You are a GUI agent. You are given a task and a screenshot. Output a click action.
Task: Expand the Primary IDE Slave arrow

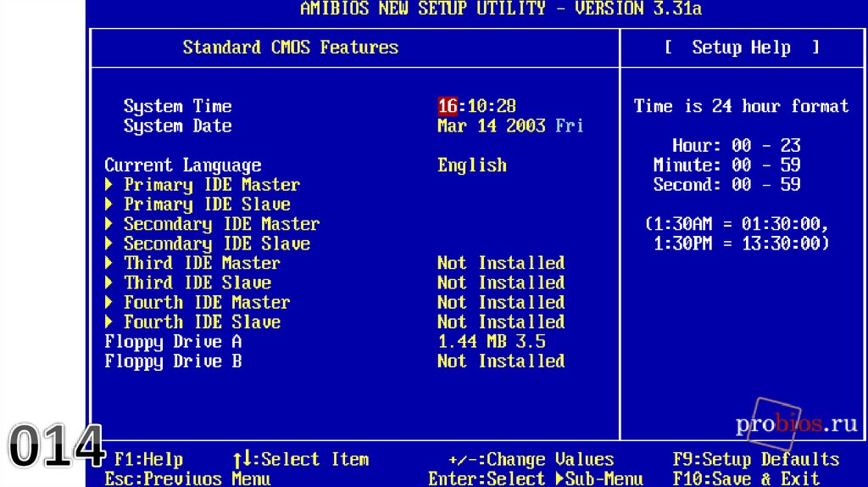109,204
